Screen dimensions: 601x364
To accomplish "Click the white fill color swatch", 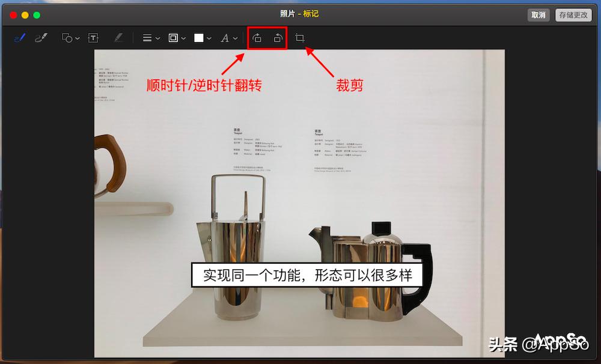I will (x=199, y=38).
